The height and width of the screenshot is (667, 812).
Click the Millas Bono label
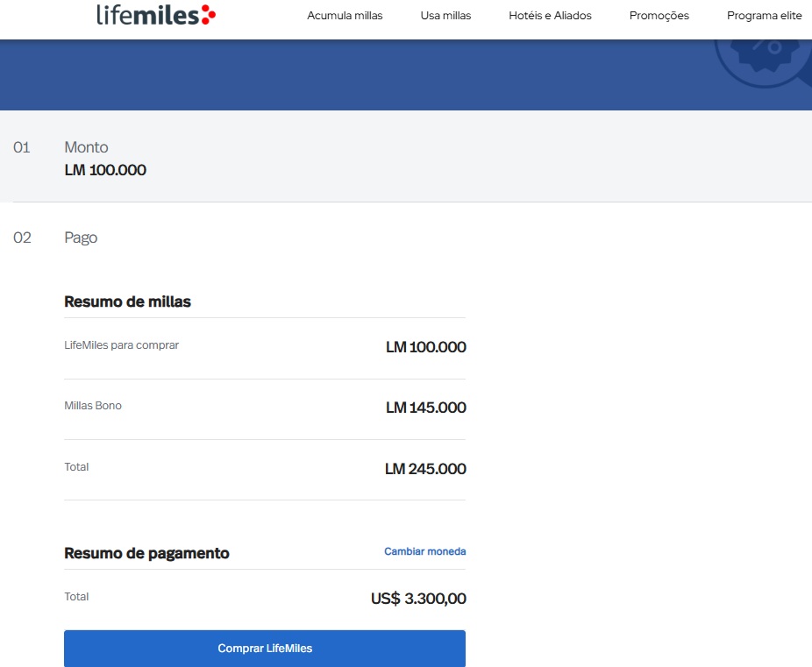(x=93, y=406)
